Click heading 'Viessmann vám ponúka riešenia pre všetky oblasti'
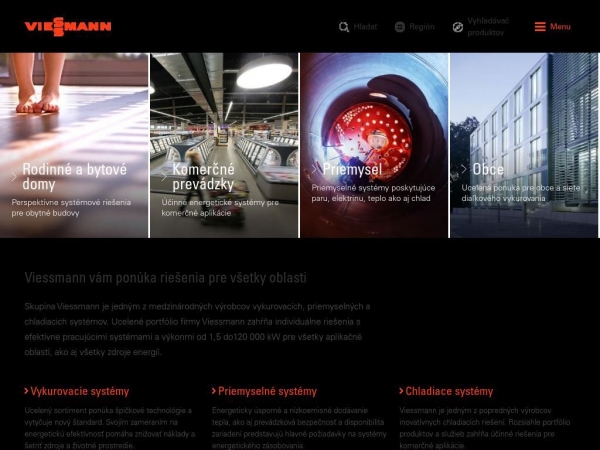Viewport: 600px width, 450px height. coord(165,278)
